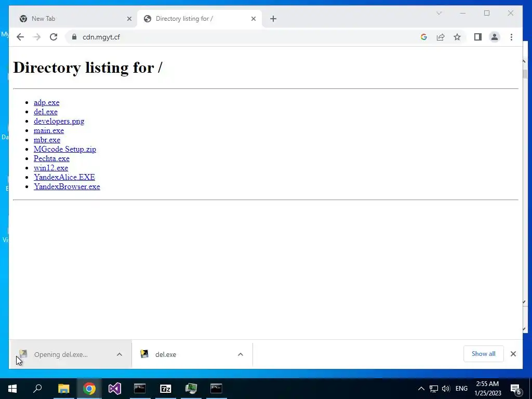Open first command prompt taskbar icon
532x399 pixels.
(x=140, y=389)
